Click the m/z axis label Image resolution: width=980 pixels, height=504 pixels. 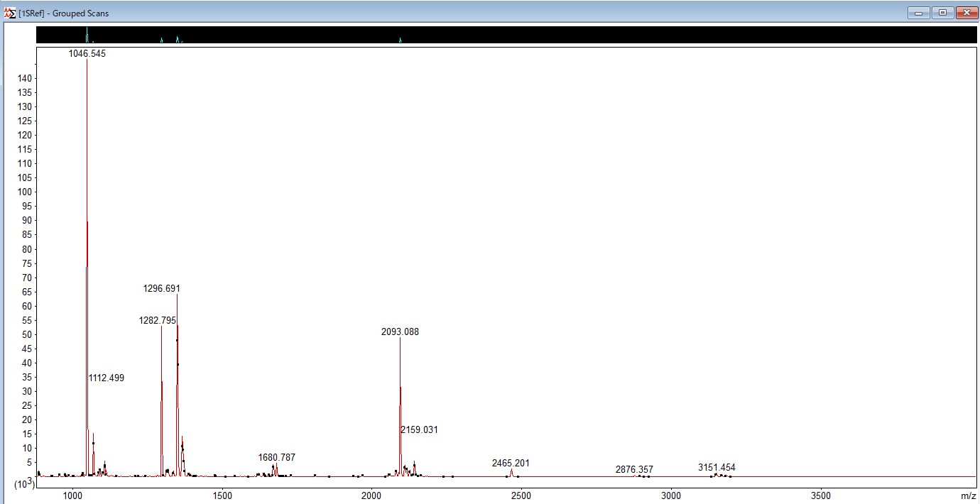[x=969, y=495]
